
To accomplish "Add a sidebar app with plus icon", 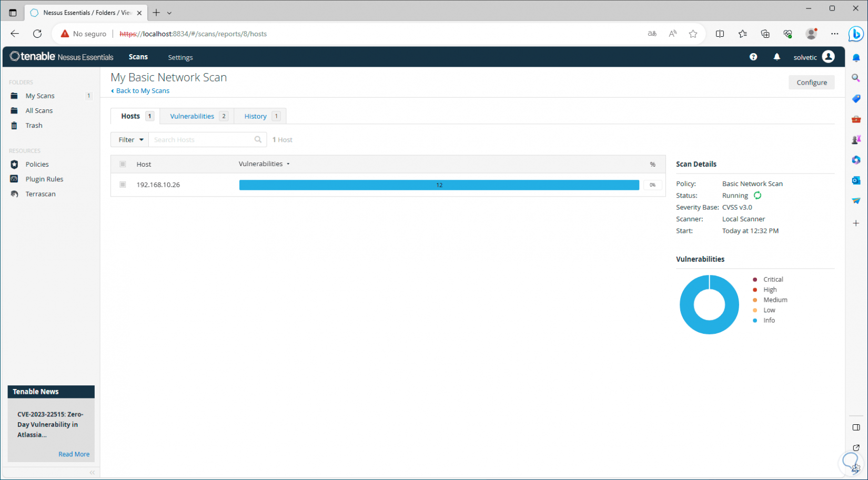I will [x=856, y=223].
